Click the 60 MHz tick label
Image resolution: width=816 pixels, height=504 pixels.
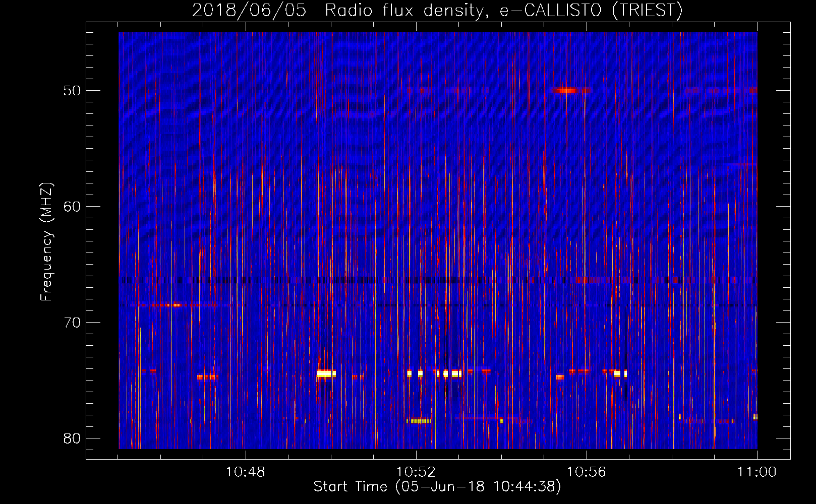(x=72, y=207)
